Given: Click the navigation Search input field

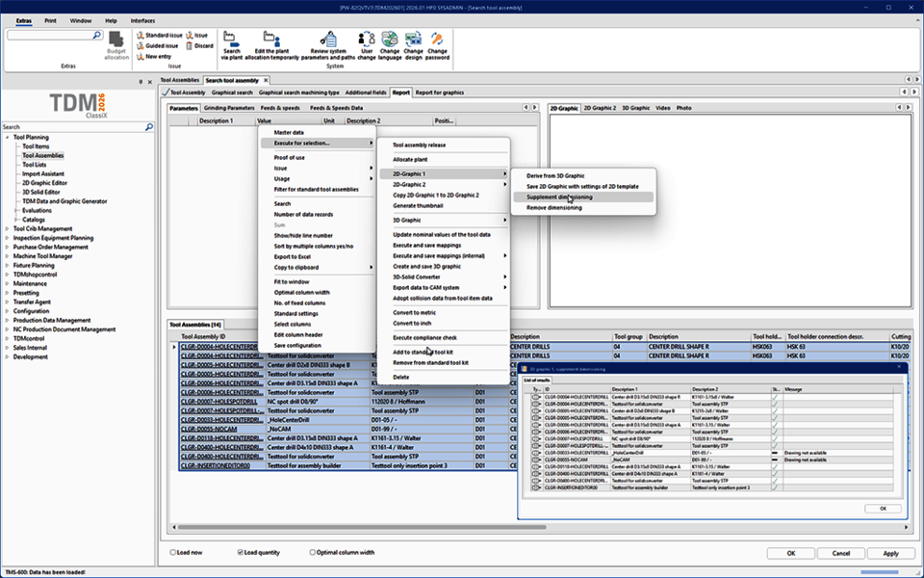Looking at the screenshot, I should coord(72,127).
